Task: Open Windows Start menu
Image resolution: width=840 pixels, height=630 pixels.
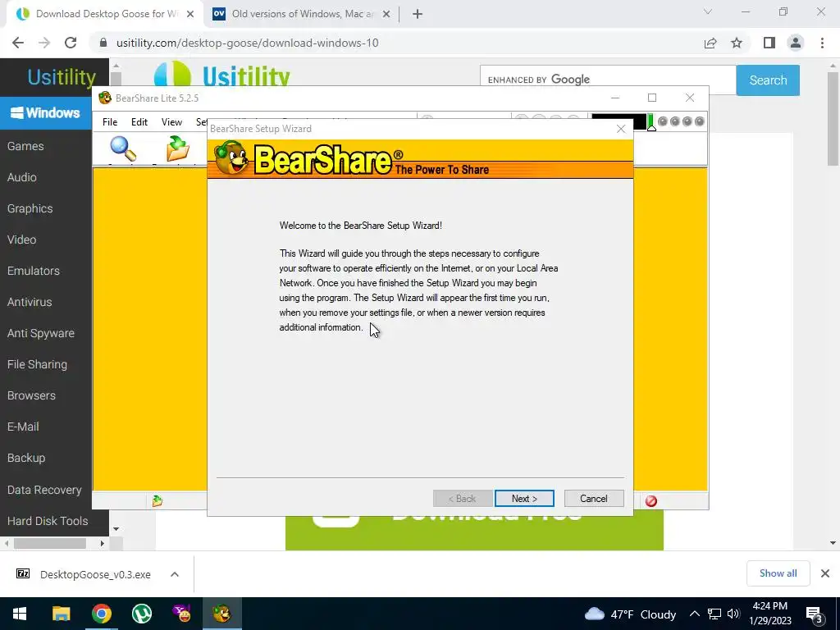Action: pos(20,614)
